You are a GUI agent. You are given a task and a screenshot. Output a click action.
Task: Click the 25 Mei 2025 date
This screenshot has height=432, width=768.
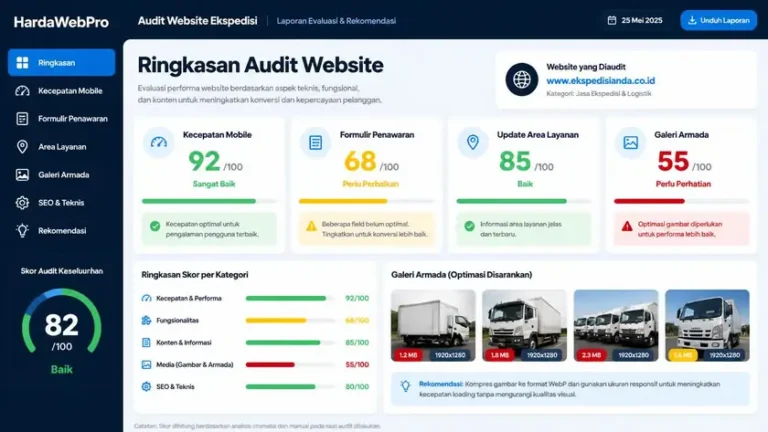[642, 21]
